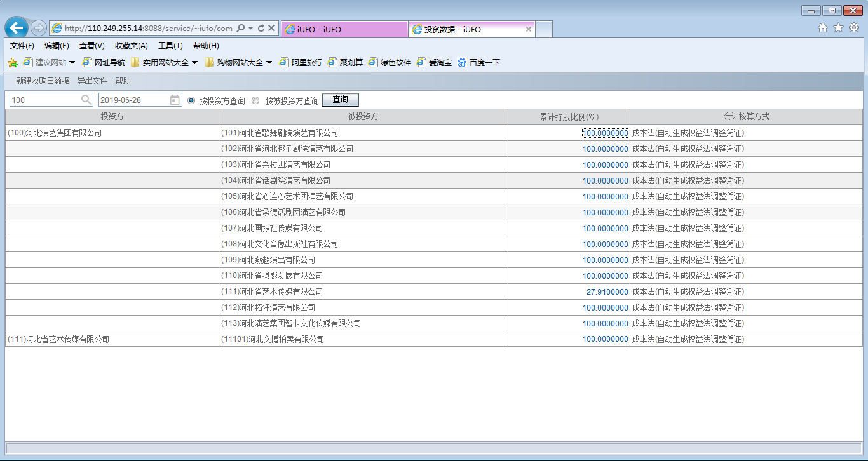868x461 pixels.
Task: Open the 工具(T) menu
Action: tap(170, 46)
